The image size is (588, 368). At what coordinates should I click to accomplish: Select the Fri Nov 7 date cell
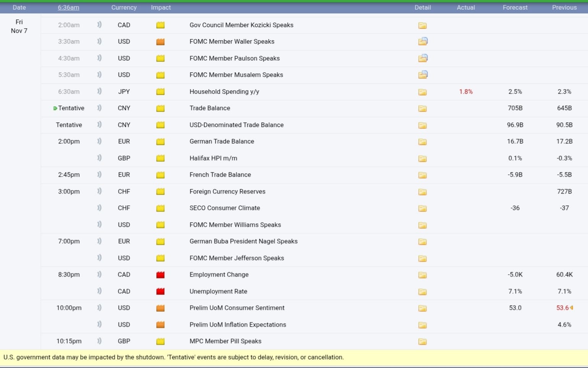click(19, 26)
